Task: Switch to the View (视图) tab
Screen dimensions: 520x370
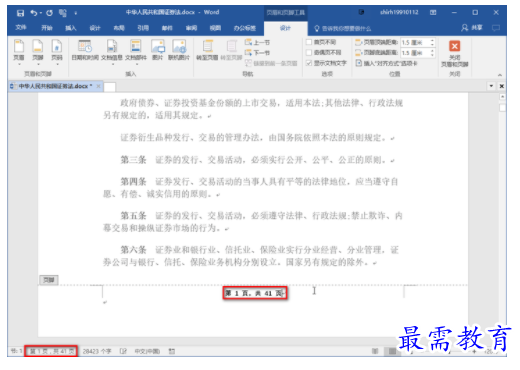Action: pyautogui.click(x=215, y=28)
